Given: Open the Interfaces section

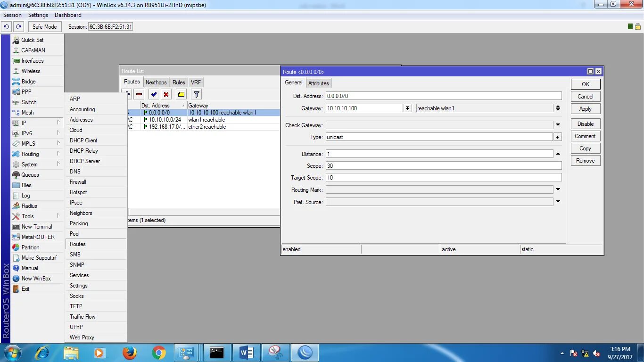Looking at the screenshot, I should coord(37,61).
